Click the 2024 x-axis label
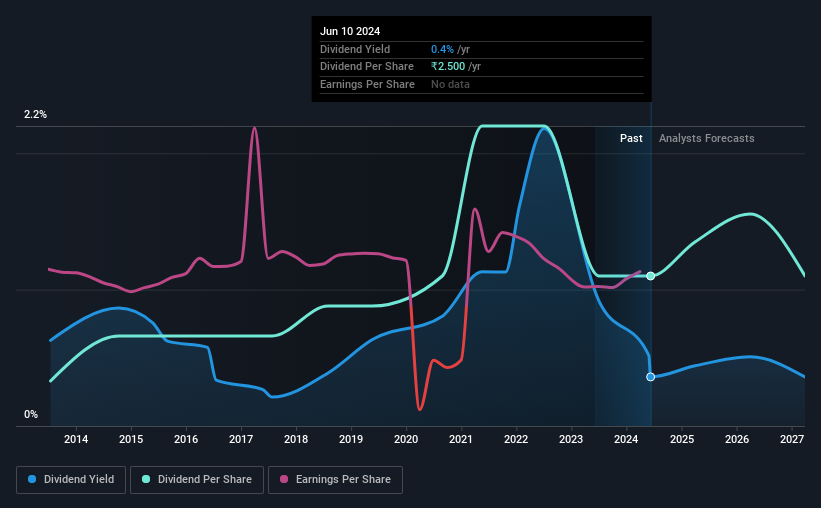This screenshot has width=821, height=508. 626,439
